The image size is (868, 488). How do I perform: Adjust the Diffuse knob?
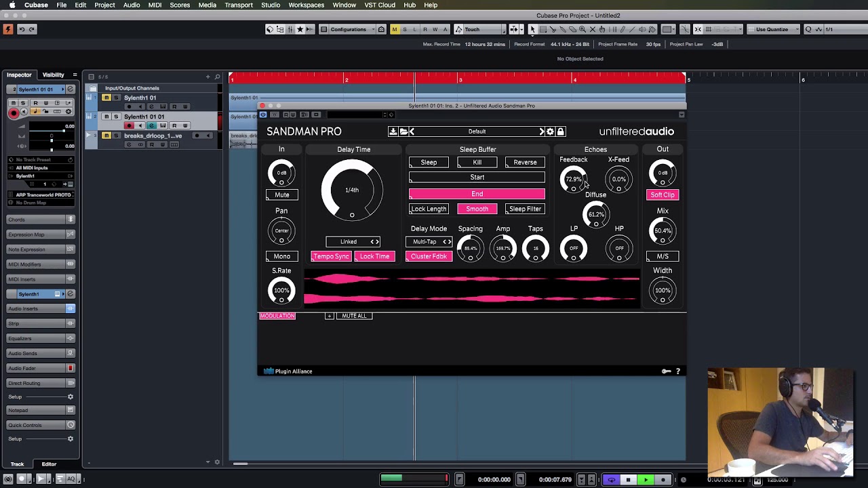click(x=596, y=215)
